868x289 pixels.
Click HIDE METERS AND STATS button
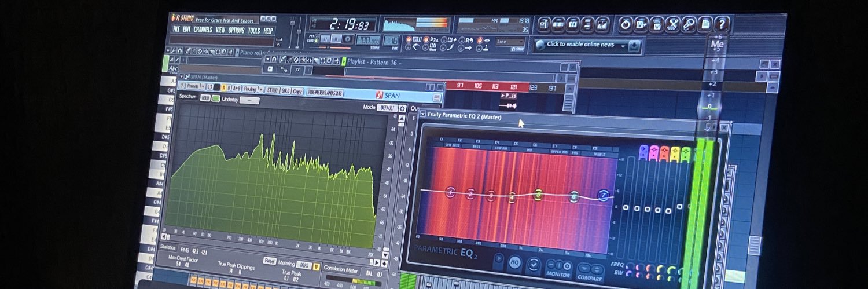point(325,93)
